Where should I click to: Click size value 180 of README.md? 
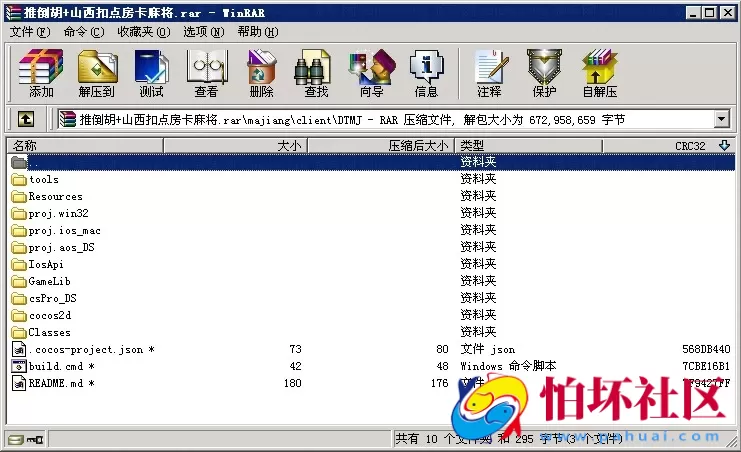[293, 383]
